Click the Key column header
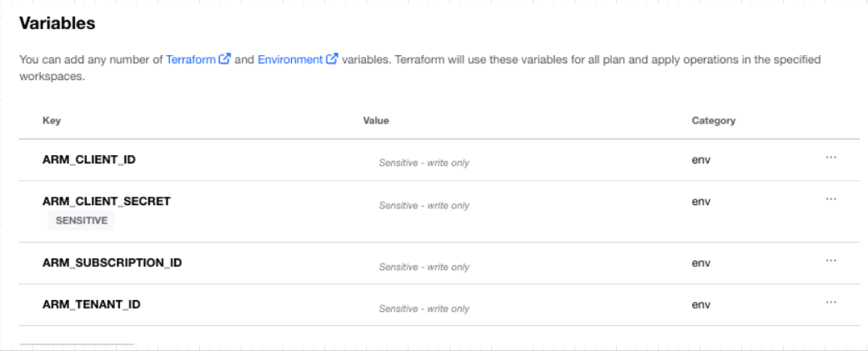This screenshot has width=868, height=351. [52, 121]
